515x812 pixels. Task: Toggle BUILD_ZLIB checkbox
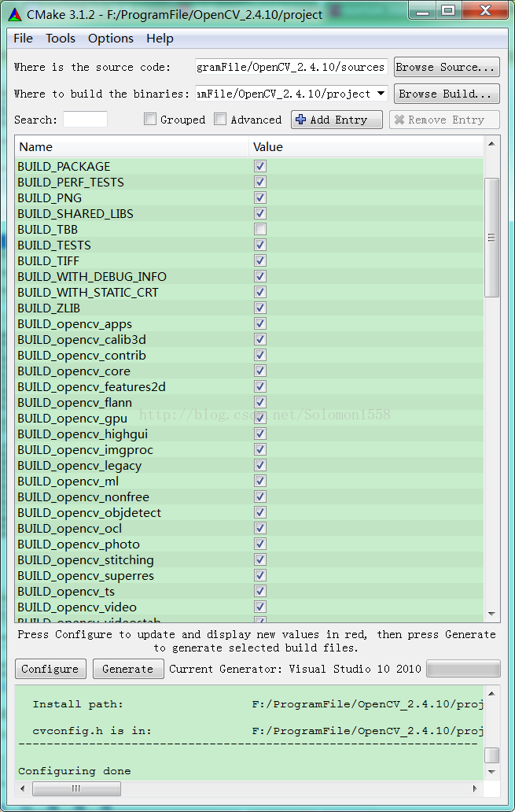tap(259, 308)
